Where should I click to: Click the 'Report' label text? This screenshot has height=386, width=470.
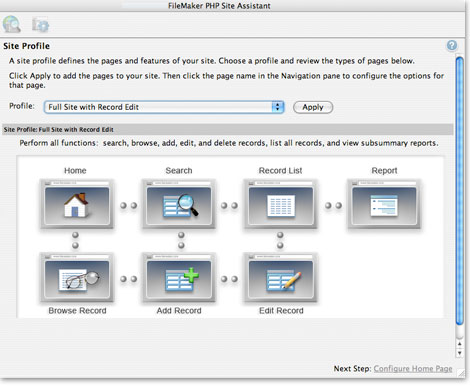click(384, 170)
